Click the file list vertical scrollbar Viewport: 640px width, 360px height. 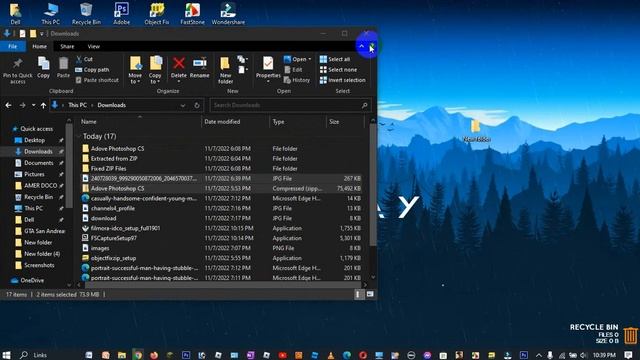(x=373, y=184)
